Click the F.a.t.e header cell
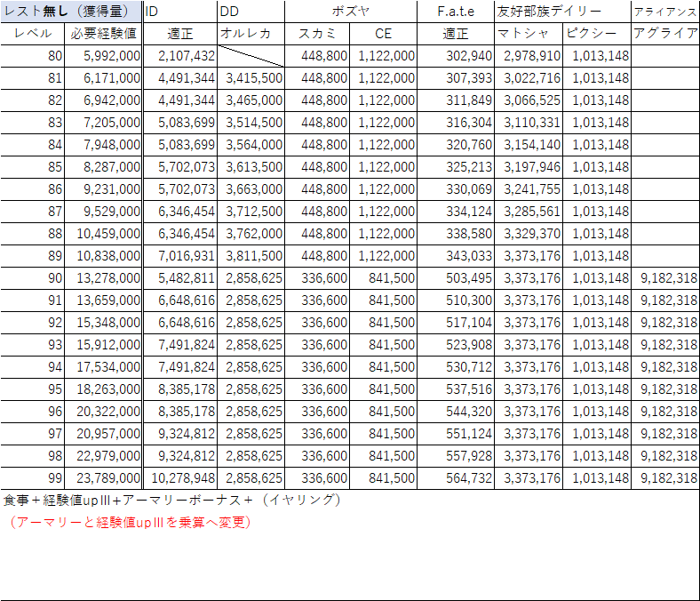Viewport: 700px width, 601px height. pos(456,12)
